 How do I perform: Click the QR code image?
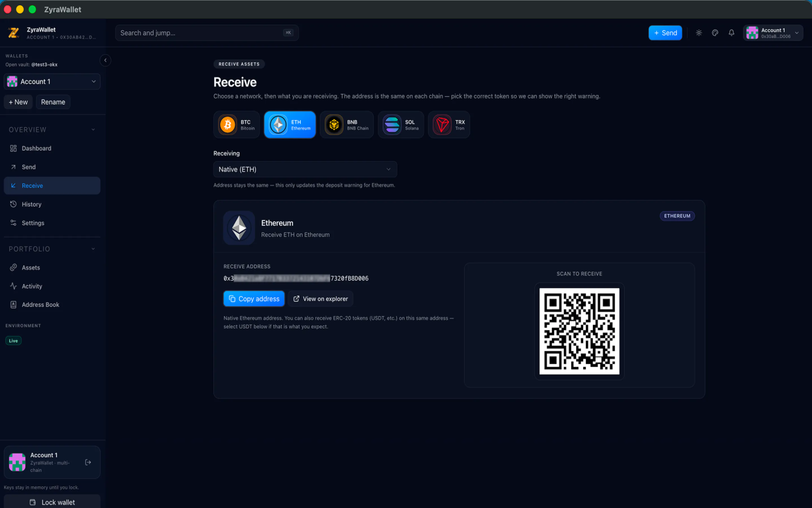(579, 331)
